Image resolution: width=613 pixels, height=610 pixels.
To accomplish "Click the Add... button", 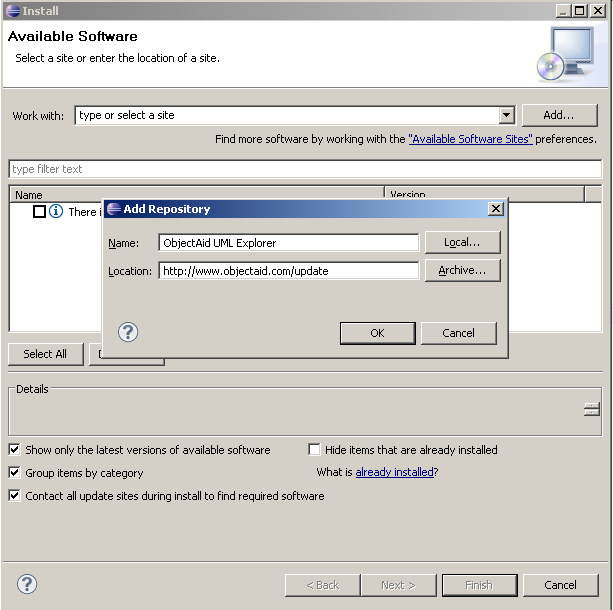I will click(559, 115).
